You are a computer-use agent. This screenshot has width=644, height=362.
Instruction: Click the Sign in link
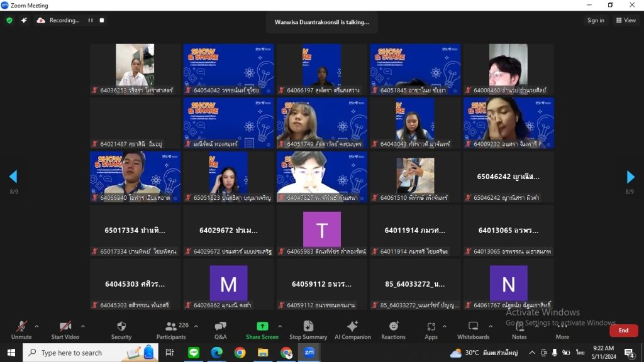pos(596,20)
